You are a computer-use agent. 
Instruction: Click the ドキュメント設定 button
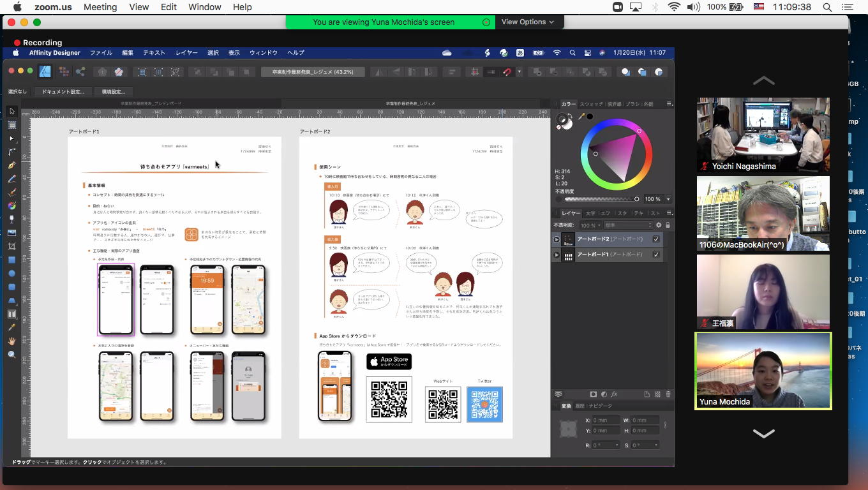point(63,92)
